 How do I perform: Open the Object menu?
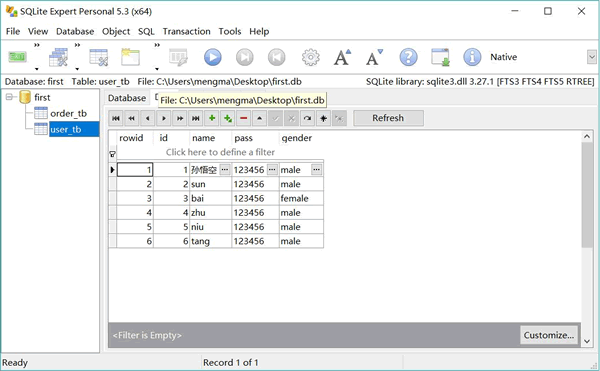coord(116,31)
